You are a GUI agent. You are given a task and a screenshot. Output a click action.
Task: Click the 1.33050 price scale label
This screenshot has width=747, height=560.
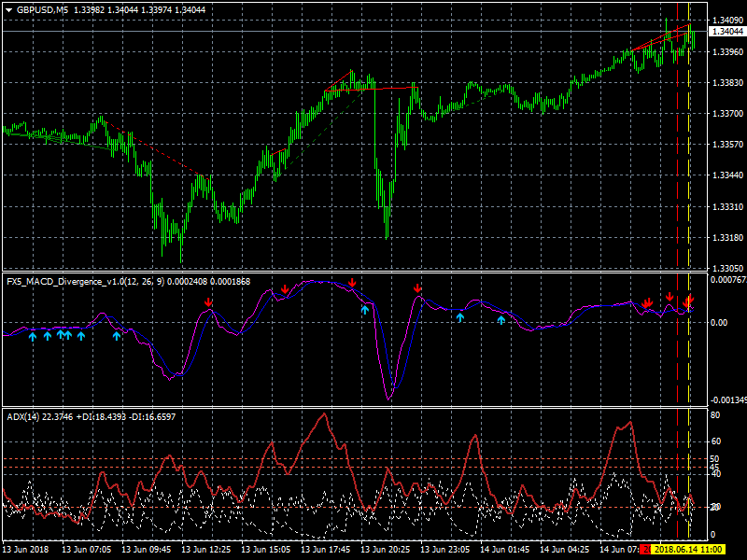click(727, 268)
